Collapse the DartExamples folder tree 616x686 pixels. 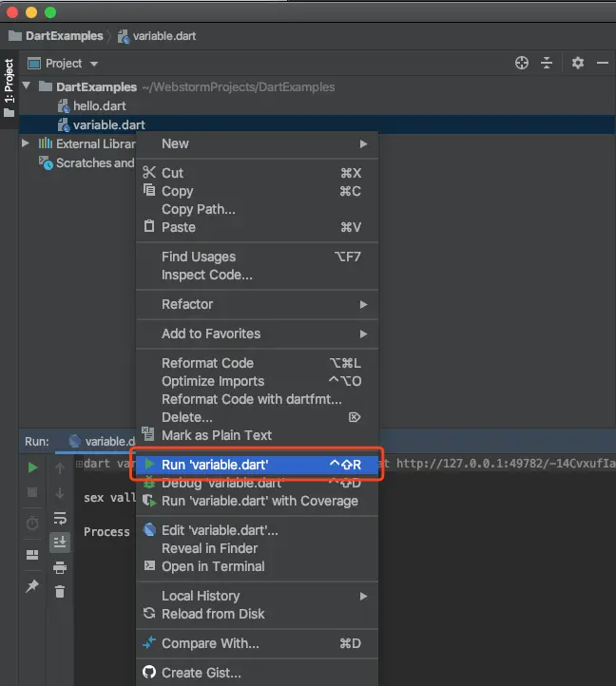[27, 86]
